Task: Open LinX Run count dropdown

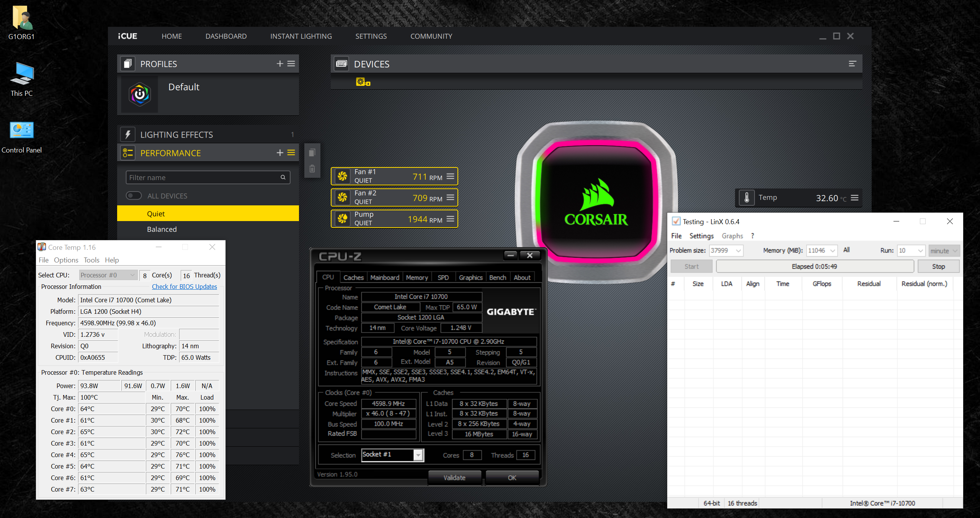Action: (x=911, y=251)
